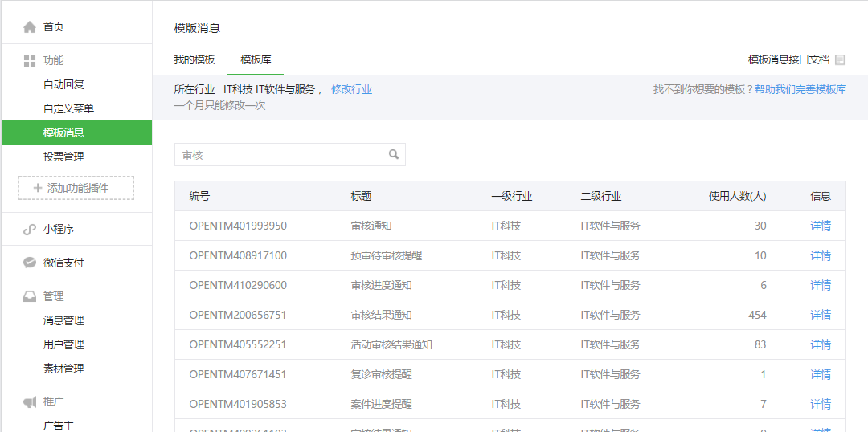868x432 pixels.
Task: Switch to 模板库 tab
Action: point(256,59)
